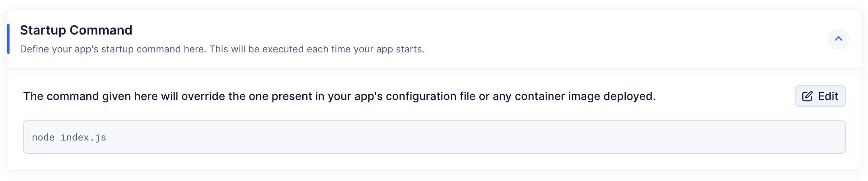Click the pencil icon inside Edit
The width and height of the screenshot is (868, 181).
[807, 96]
